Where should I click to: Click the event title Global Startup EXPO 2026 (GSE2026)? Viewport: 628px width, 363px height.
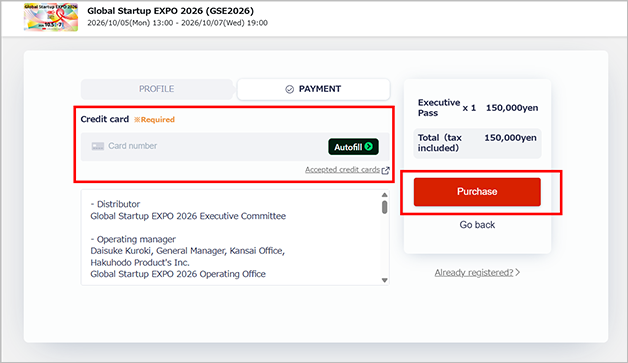[171, 11]
